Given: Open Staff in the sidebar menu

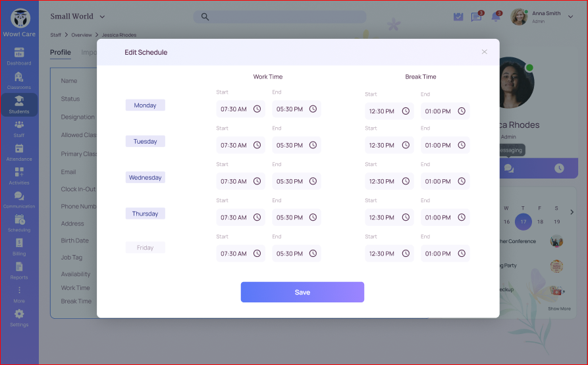Looking at the screenshot, I should pos(19,128).
